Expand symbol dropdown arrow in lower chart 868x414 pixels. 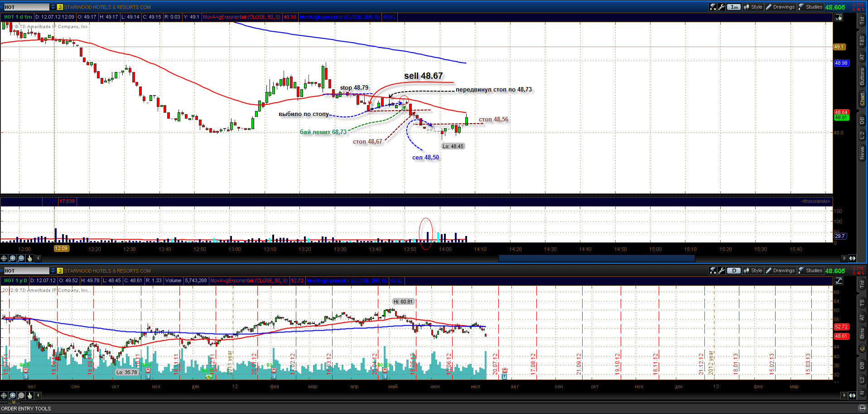click(53, 270)
